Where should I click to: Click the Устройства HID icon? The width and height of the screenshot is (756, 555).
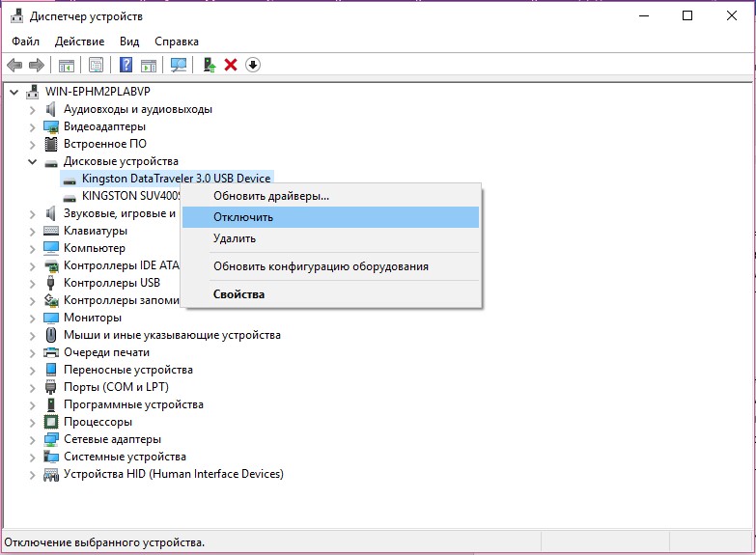click(51, 475)
